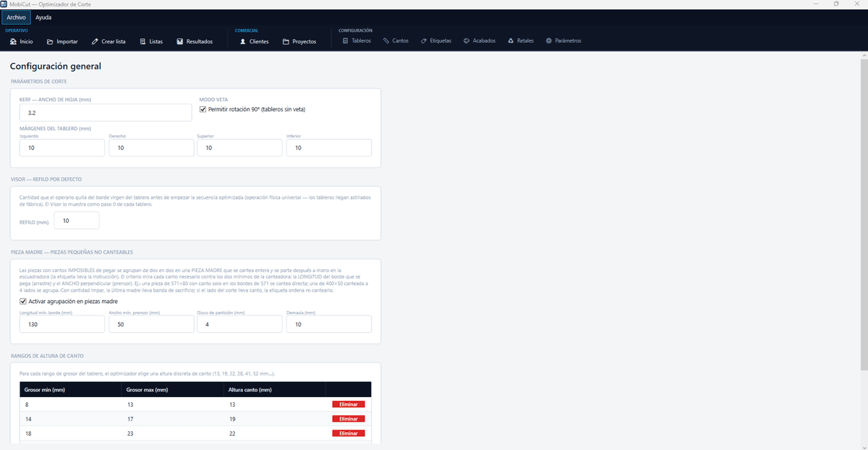Click the Kerf ancho de hoja field
This screenshot has width=868, height=450.
106,113
